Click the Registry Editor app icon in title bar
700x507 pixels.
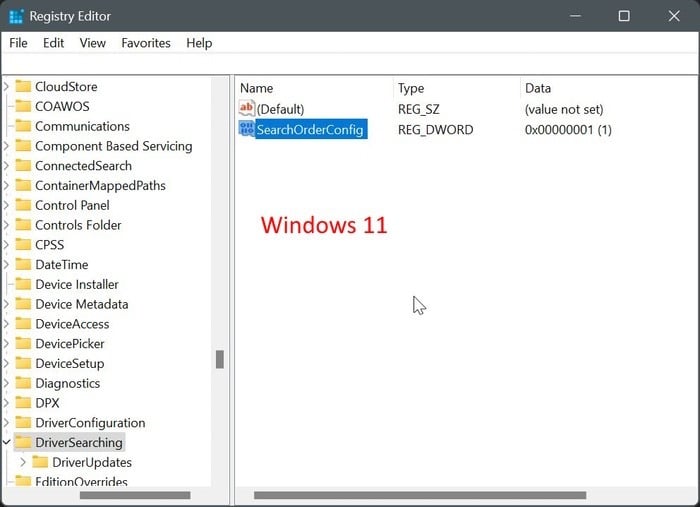(16, 17)
